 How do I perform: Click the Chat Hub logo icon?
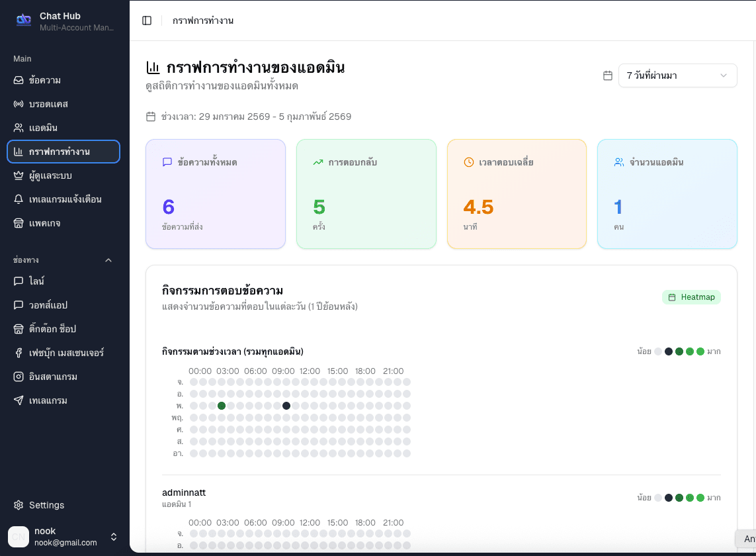(x=23, y=21)
